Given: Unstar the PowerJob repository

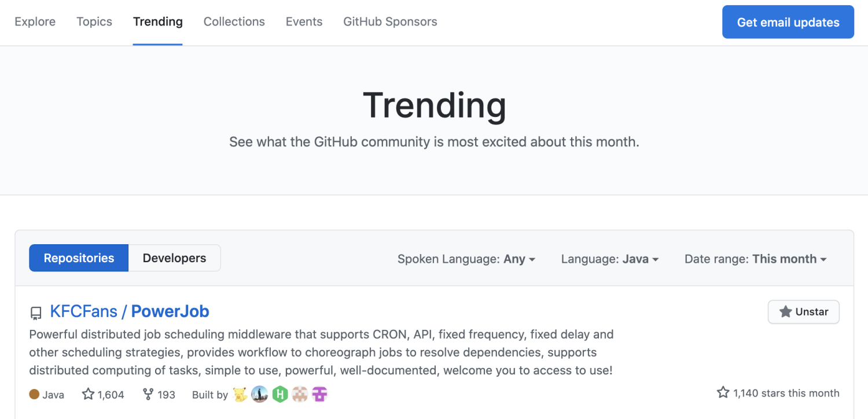Looking at the screenshot, I should 803,312.
